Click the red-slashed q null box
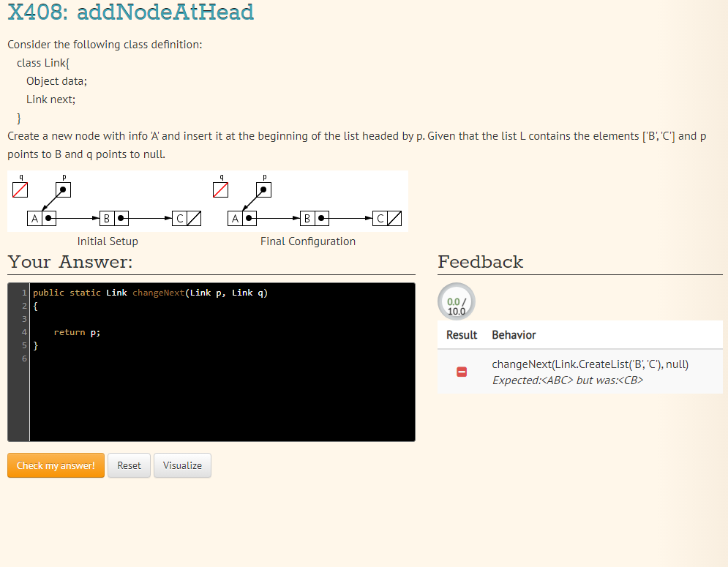Image resolution: width=728 pixels, height=567 pixels. point(20,189)
